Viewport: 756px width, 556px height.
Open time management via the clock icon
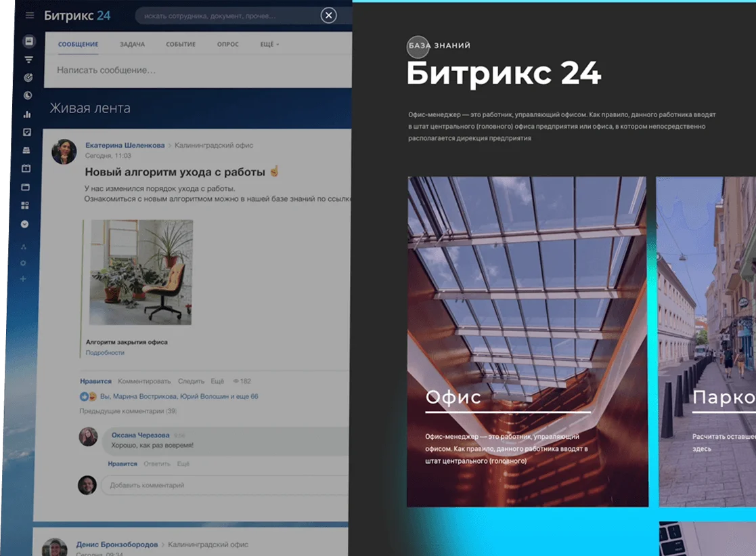(27, 95)
